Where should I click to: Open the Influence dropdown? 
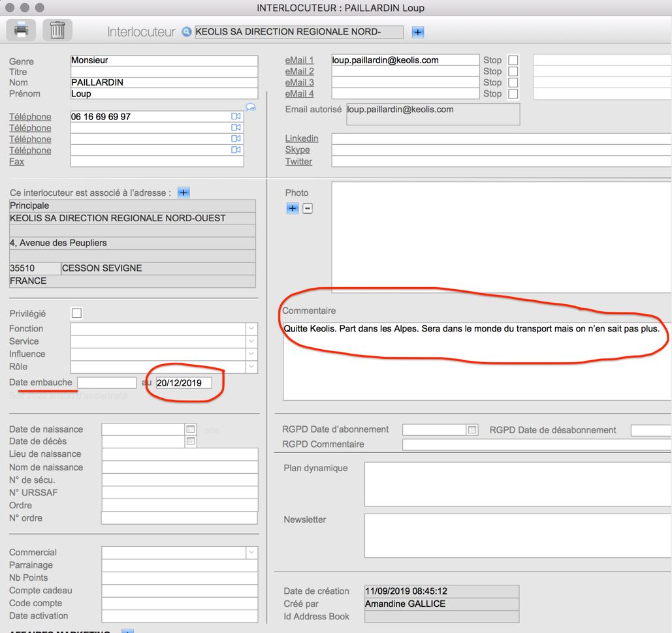251,354
